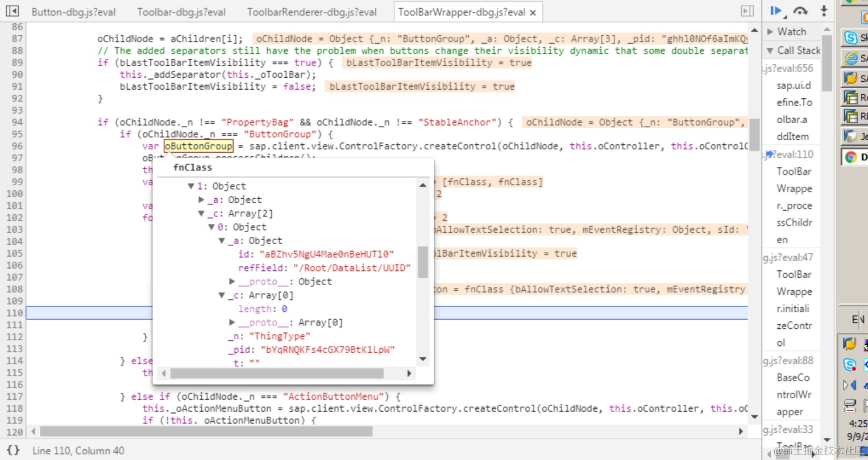This screenshot has height=460, width=868.
Task: Resume script execution
Action: (x=775, y=11)
